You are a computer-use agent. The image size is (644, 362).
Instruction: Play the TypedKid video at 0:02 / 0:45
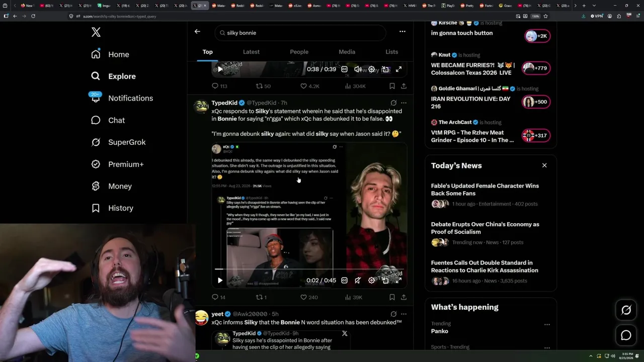(x=220, y=281)
